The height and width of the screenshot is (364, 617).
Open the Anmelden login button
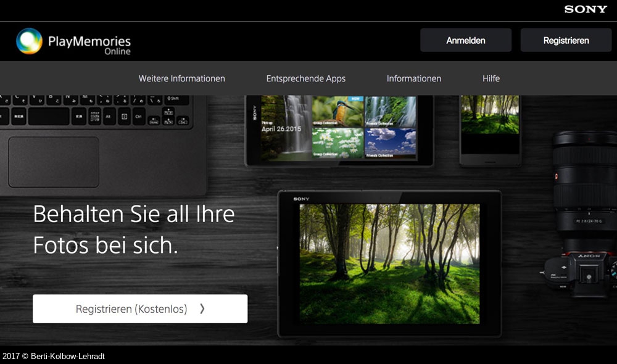[465, 40]
